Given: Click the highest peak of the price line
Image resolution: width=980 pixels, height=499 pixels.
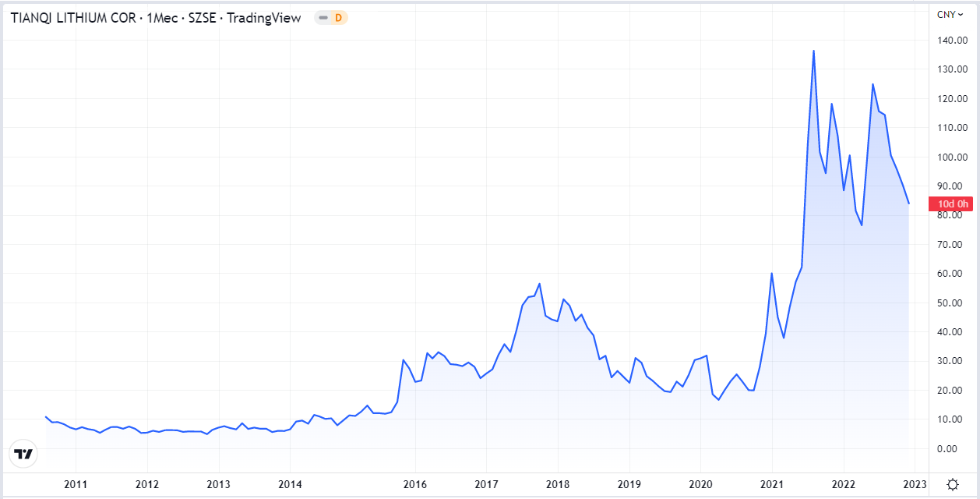Looking at the screenshot, I should click(x=813, y=51).
